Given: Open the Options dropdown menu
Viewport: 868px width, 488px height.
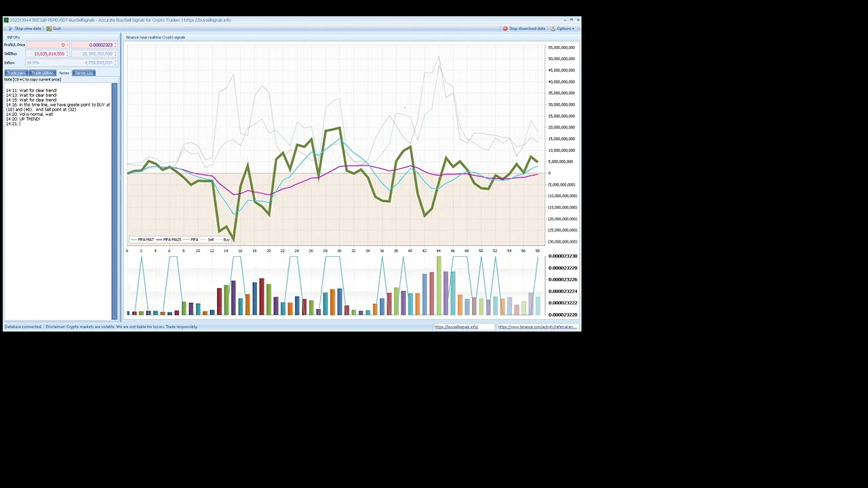Looking at the screenshot, I should (562, 28).
